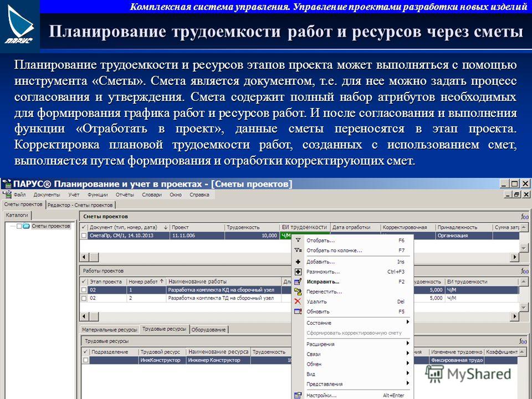Click the Проект column header

click(x=197, y=227)
